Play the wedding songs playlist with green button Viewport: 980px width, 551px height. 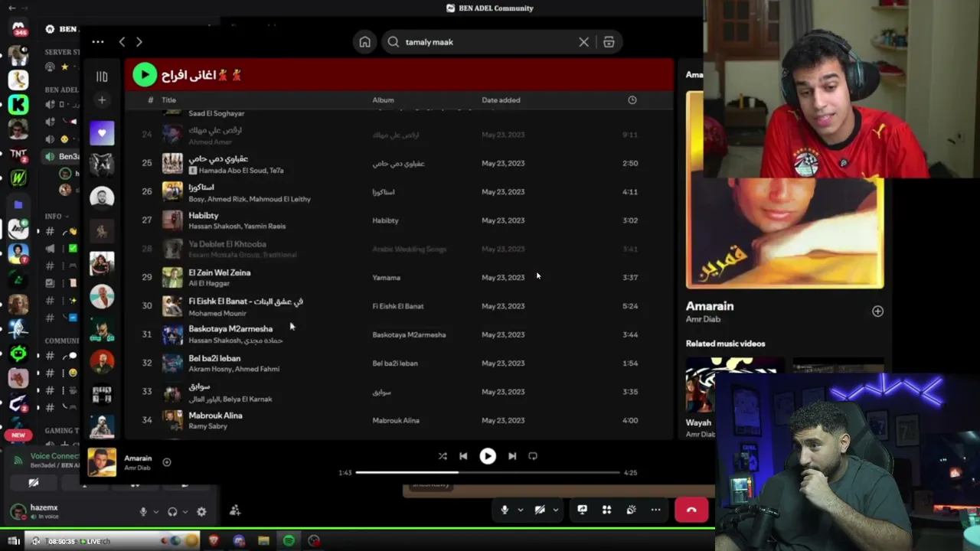pos(145,74)
